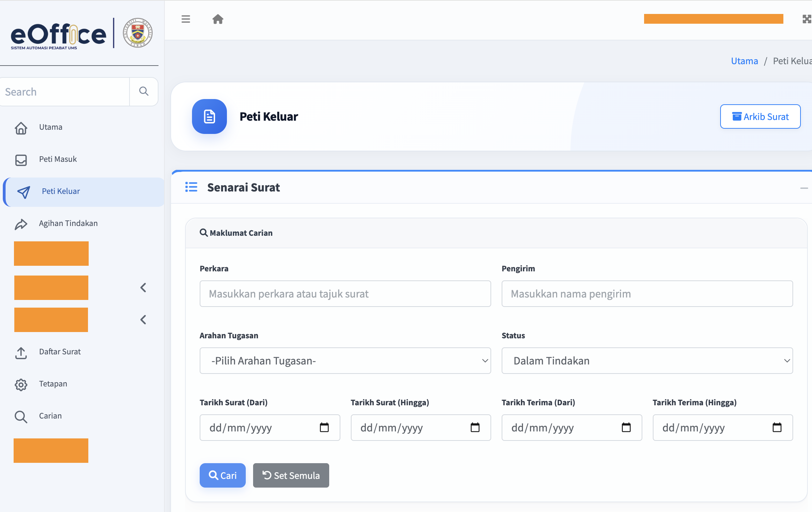Click the sidebar search magnifier icon
812x512 pixels.
pyautogui.click(x=144, y=91)
